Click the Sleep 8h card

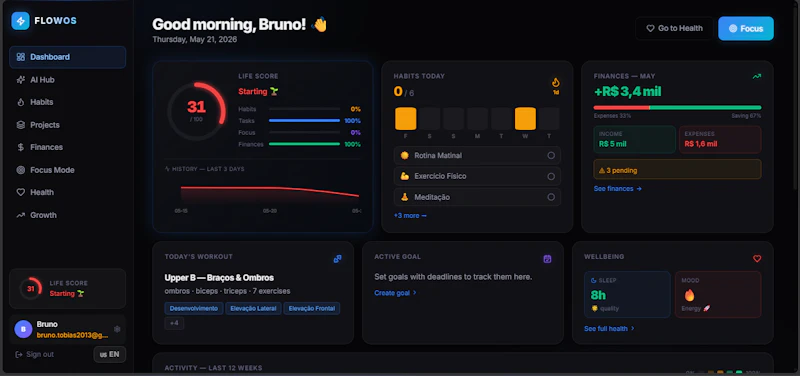tap(627, 294)
